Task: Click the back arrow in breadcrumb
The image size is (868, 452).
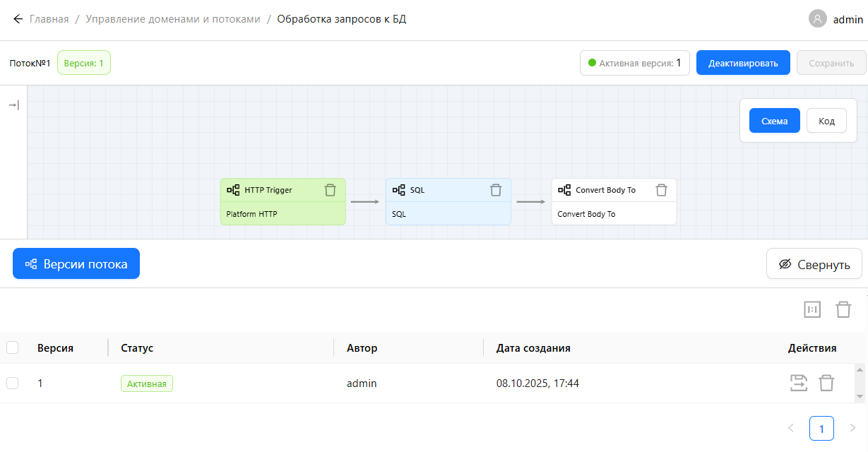Action: pos(18,19)
